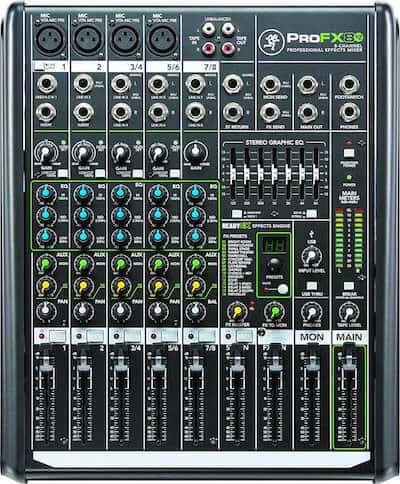Click the channel 7/8 Gain knob

tap(196, 152)
